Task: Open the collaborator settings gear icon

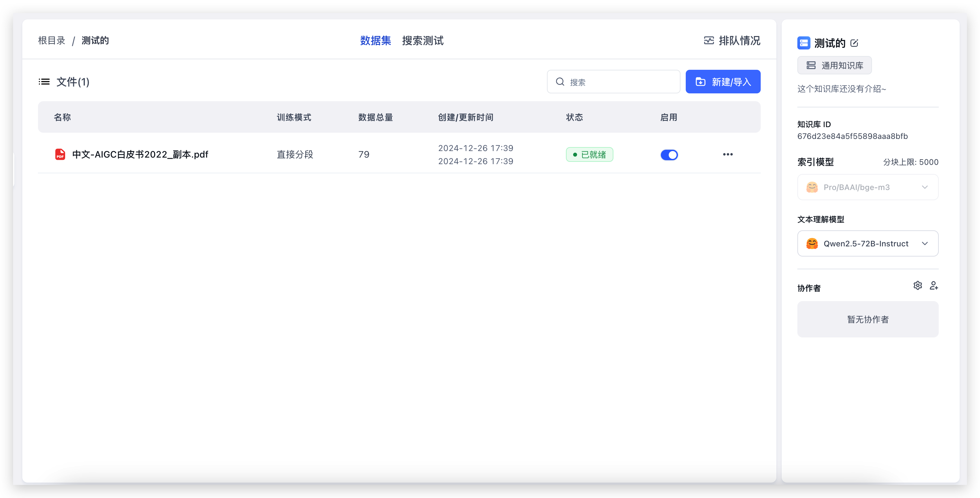Action: click(x=917, y=286)
